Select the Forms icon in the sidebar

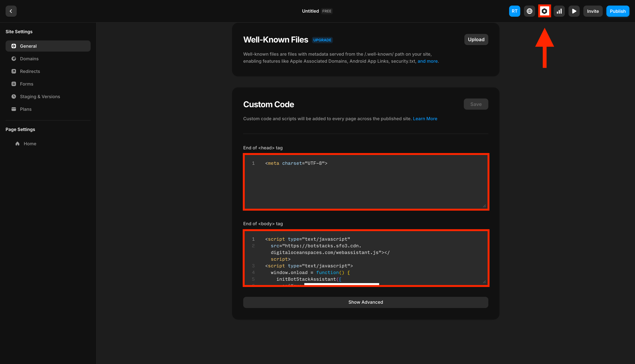14,84
